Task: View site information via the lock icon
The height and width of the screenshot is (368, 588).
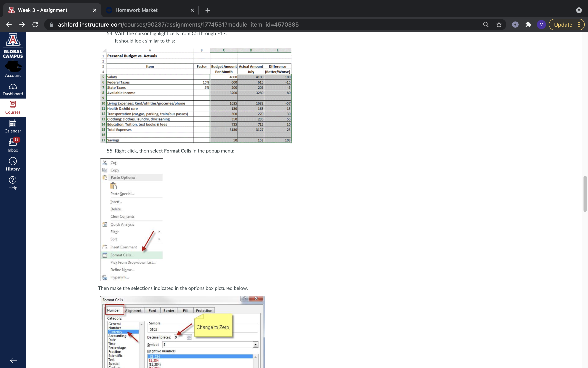Action: [x=51, y=25]
